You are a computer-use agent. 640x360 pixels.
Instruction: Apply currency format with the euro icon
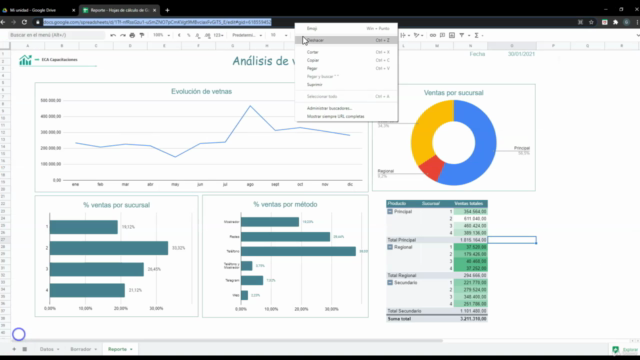coord(179,36)
